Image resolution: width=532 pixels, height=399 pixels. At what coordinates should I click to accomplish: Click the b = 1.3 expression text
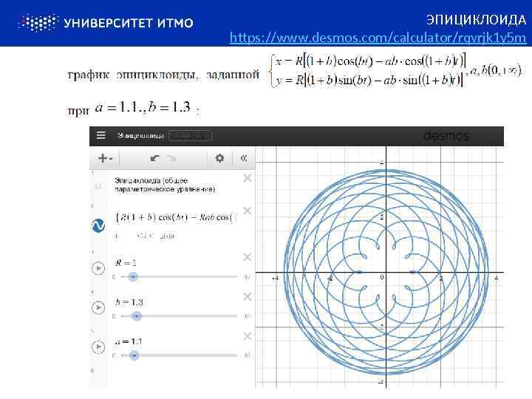tap(129, 302)
